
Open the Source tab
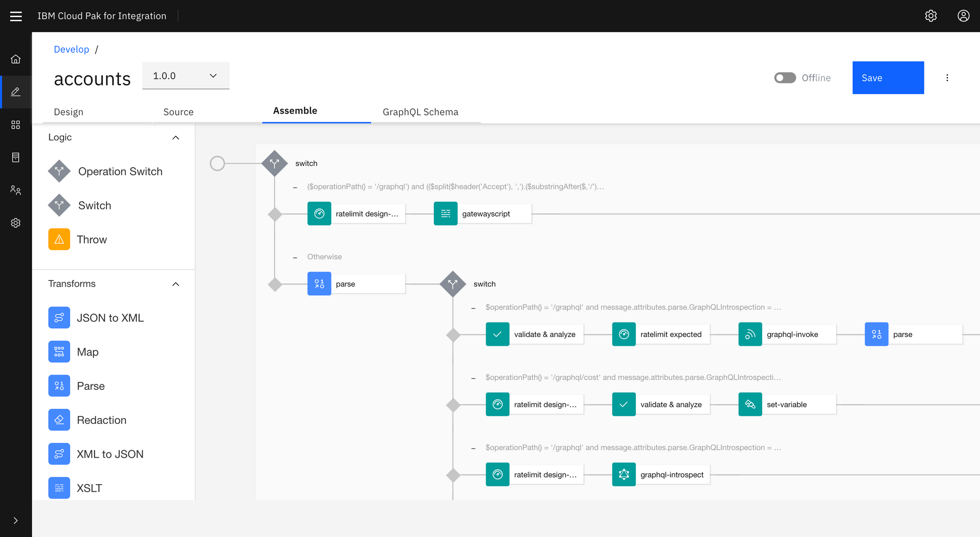click(178, 111)
